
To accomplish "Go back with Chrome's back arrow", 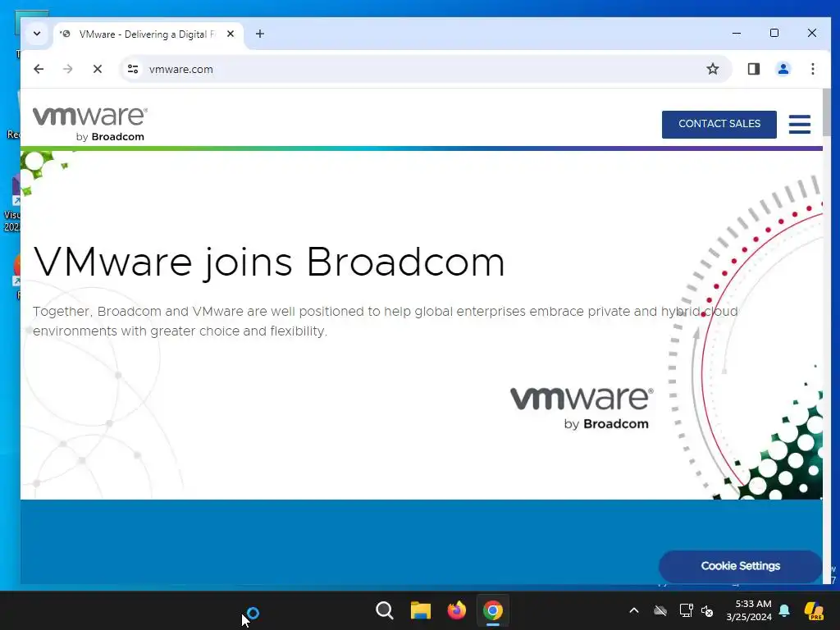I will pyautogui.click(x=39, y=69).
